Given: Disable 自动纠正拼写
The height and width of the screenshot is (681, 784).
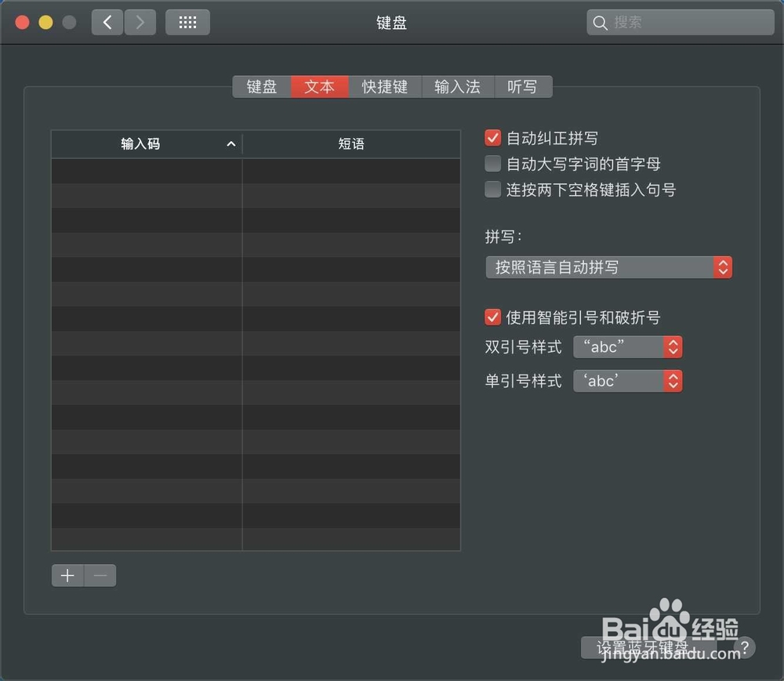Looking at the screenshot, I should point(492,137).
